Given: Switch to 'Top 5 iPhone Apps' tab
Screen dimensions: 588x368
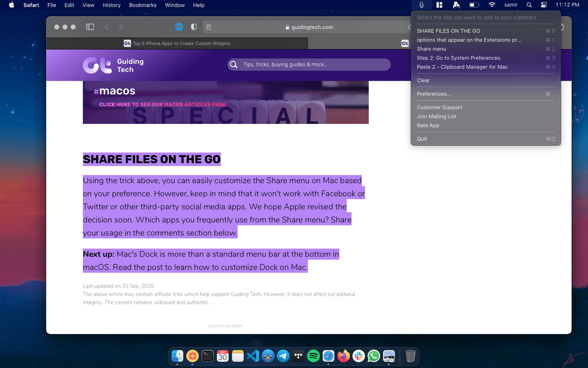Looking at the screenshot, I should coord(177,43).
